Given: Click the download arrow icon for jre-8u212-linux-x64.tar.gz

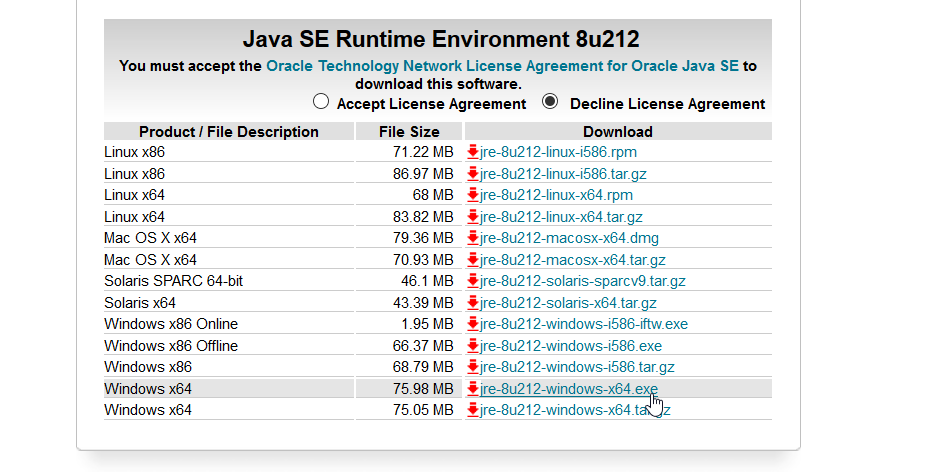Looking at the screenshot, I should click(472, 217).
